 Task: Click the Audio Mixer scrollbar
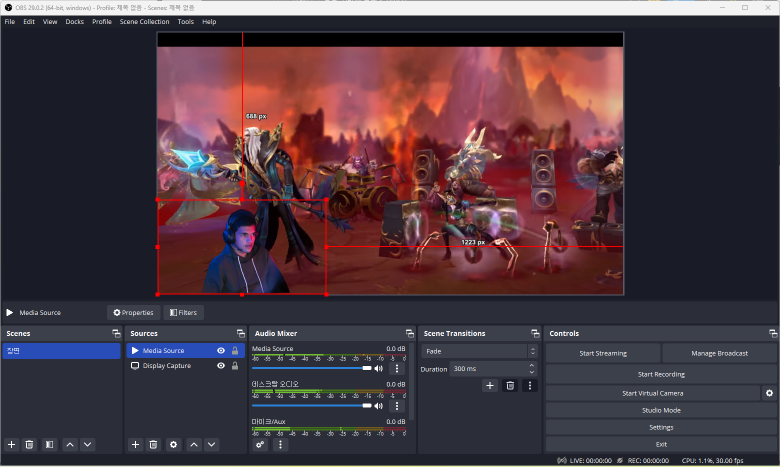411,380
